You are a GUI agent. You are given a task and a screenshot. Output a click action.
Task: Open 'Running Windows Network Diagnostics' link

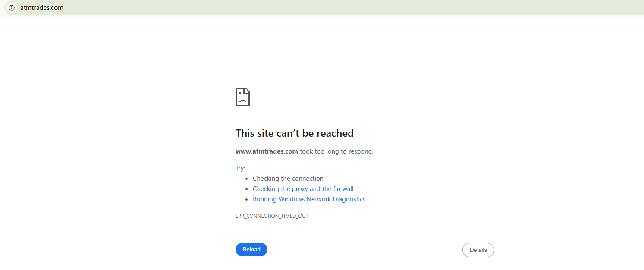point(309,199)
